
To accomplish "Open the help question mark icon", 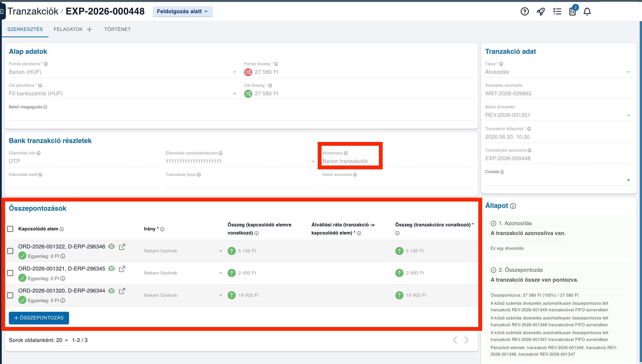I will [525, 11].
